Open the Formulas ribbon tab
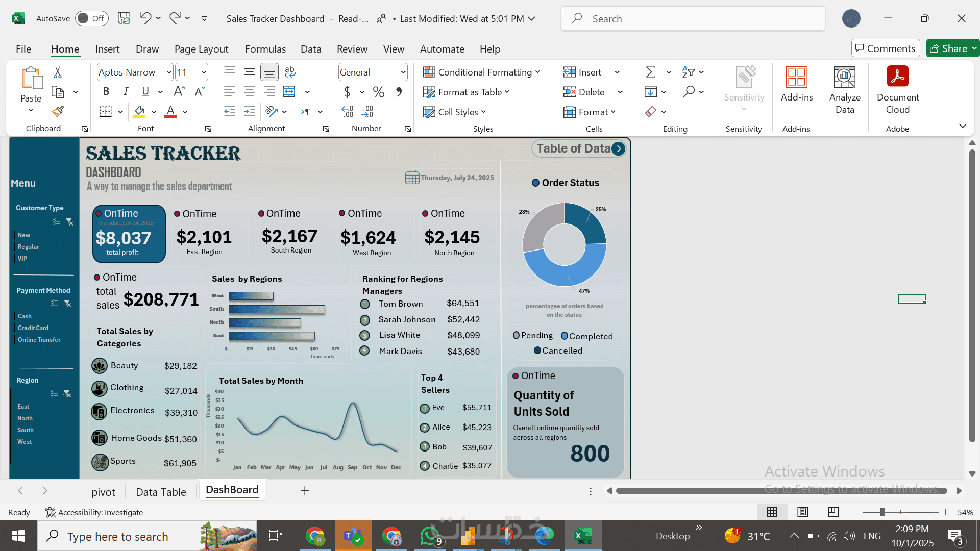 click(x=265, y=49)
